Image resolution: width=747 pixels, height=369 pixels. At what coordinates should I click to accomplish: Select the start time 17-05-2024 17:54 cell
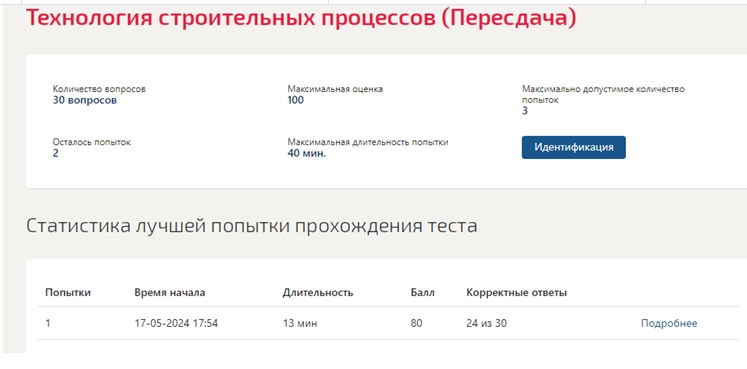click(176, 324)
